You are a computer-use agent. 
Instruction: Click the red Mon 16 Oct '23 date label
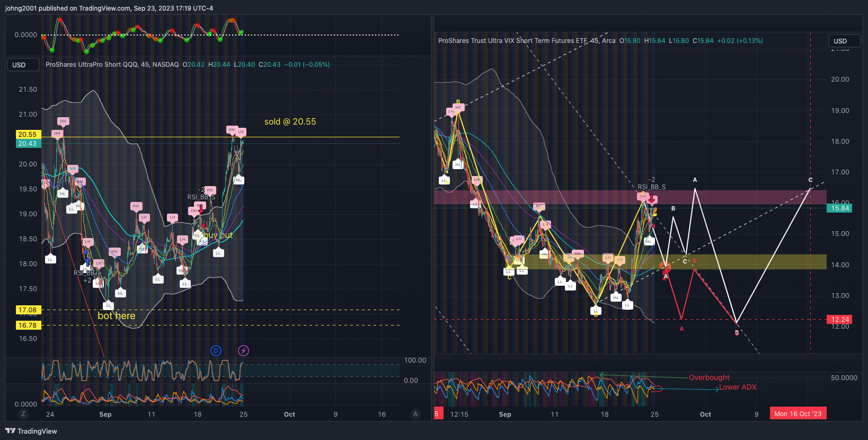798,414
